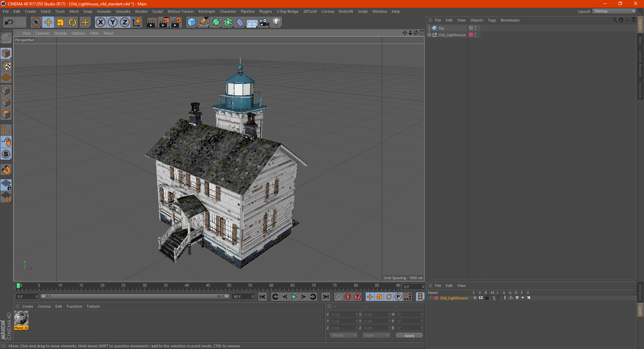Click Make Editable icon in left sidebar
The width and height of the screenshot is (644, 349).
pyautogui.click(x=6, y=38)
